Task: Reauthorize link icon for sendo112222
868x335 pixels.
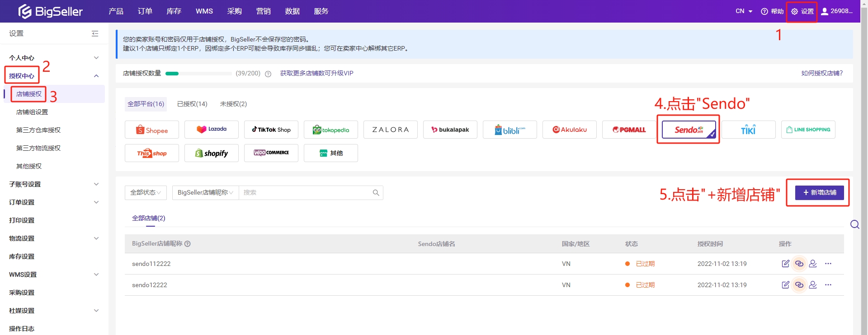Action: (799, 264)
